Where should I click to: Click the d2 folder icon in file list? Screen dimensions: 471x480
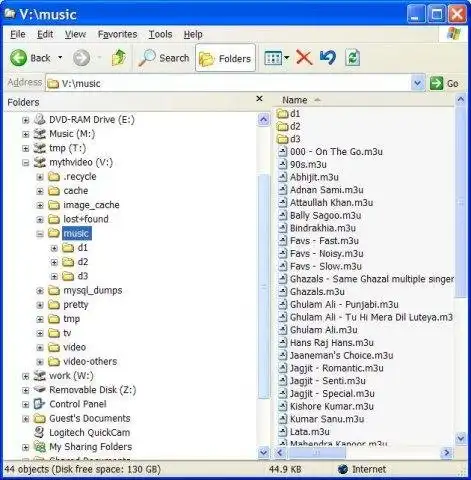tap(282, 126)
